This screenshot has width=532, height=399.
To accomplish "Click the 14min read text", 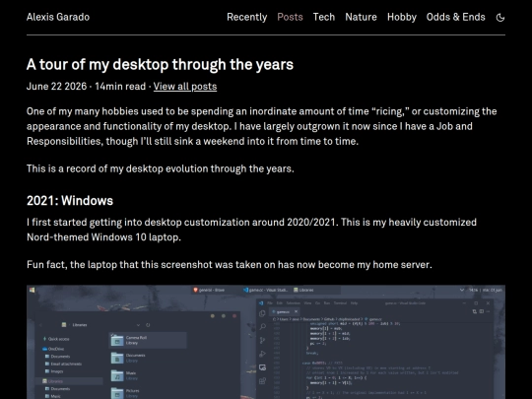I will (x=120, y=86).
